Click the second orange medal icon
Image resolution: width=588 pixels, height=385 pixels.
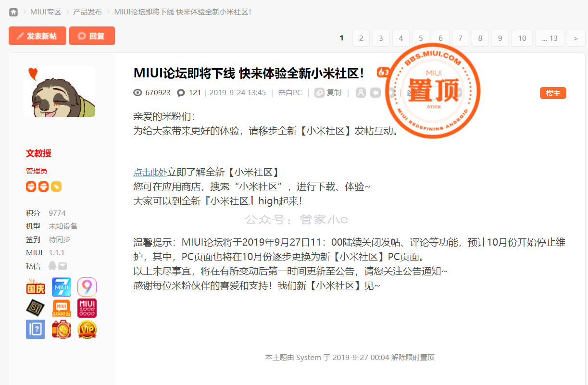[x=44, y=186]
